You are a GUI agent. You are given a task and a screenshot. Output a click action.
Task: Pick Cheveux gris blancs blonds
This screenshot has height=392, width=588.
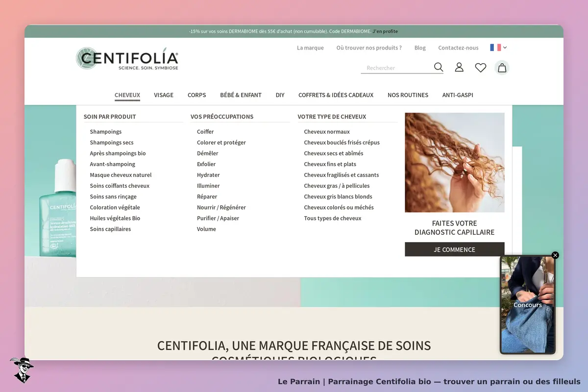coord(338,196)
